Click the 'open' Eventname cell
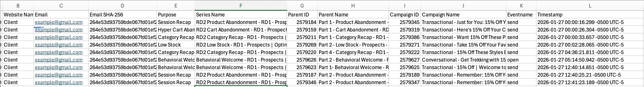This screenshot has width=644, height=87. point(521,60)
